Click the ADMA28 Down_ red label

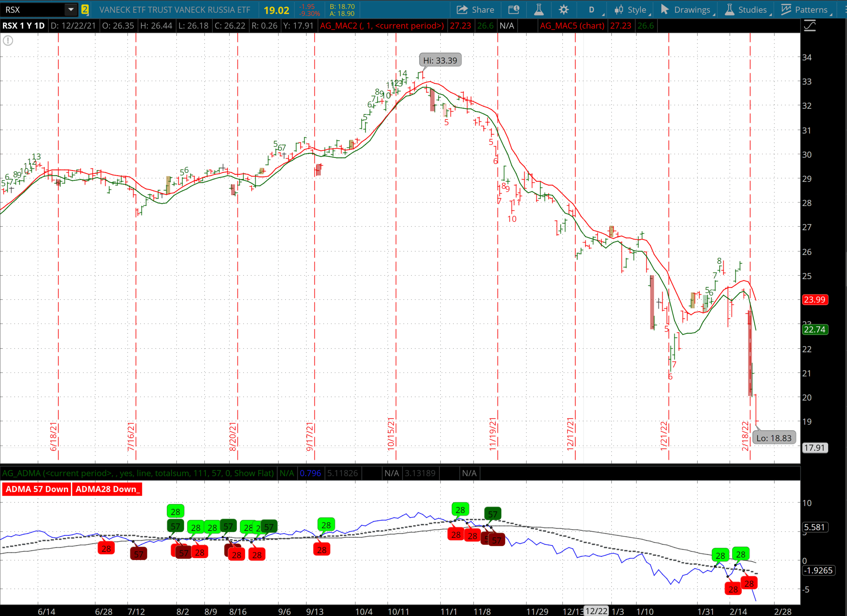tap(107, 489)
